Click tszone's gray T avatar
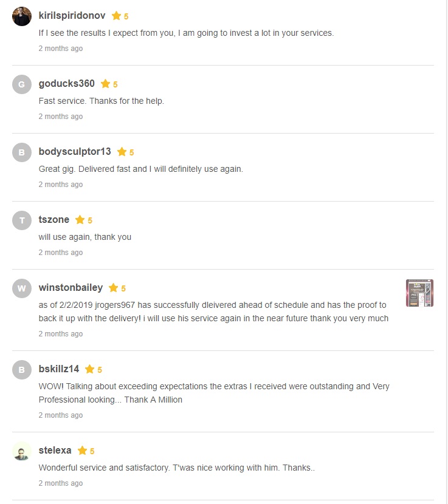The image size is (448, 504). tap(22, 220)
